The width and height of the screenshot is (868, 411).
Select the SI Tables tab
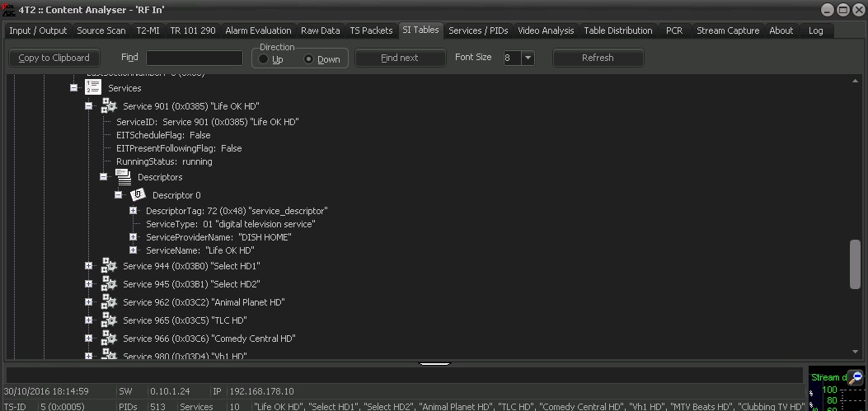[x=420, y=30]
